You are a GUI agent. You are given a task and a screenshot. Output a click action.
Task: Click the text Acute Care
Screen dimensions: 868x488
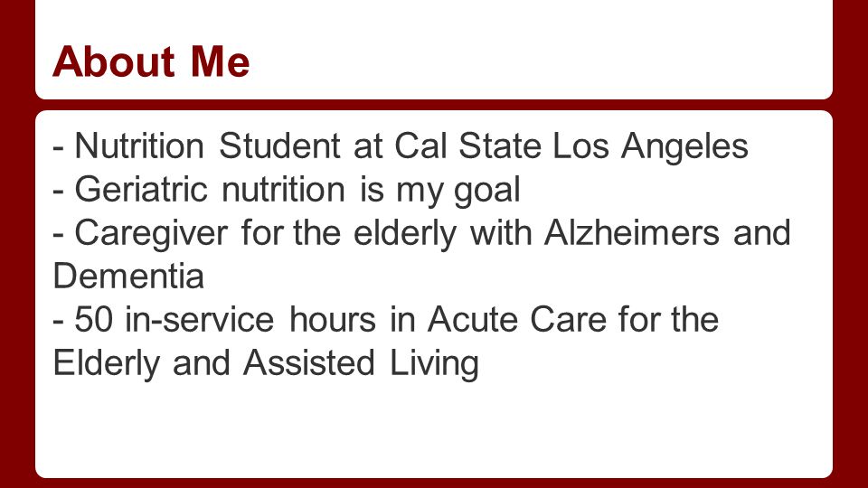(x=517, y=319)
